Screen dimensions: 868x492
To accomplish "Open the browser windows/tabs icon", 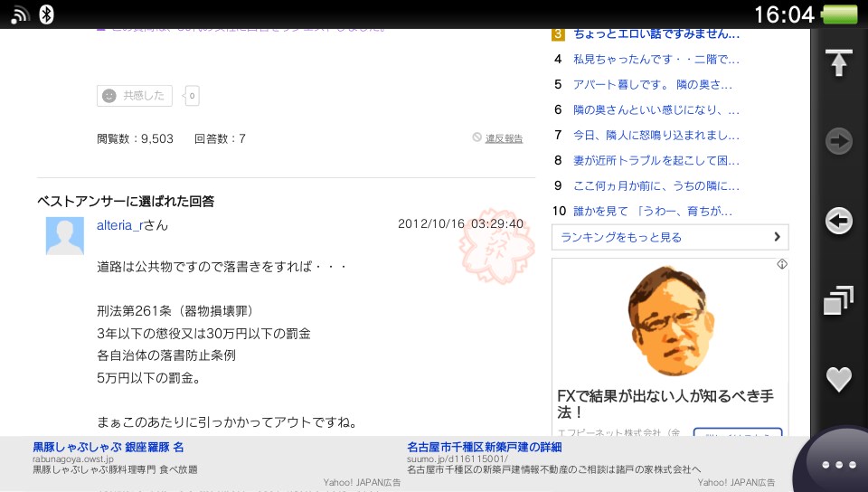I will (839, 300).
